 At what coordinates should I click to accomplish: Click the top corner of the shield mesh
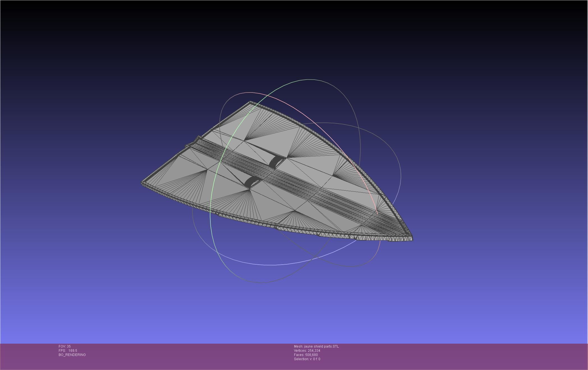(x=250, y=102)
